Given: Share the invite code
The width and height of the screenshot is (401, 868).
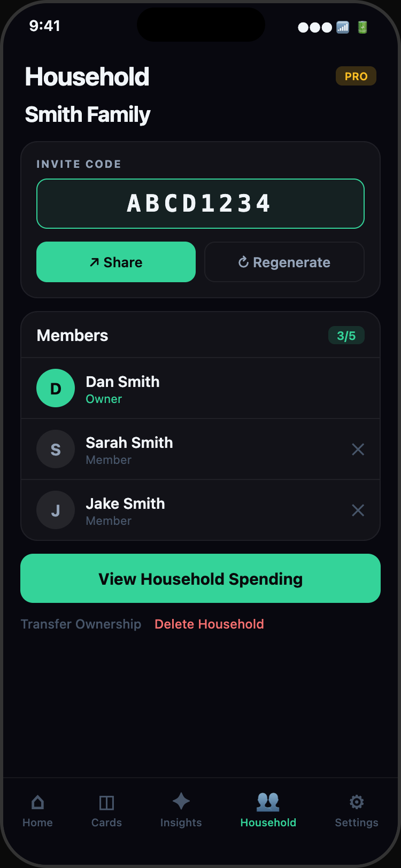Looking at the screenshot, I should [x=116, y=262].
